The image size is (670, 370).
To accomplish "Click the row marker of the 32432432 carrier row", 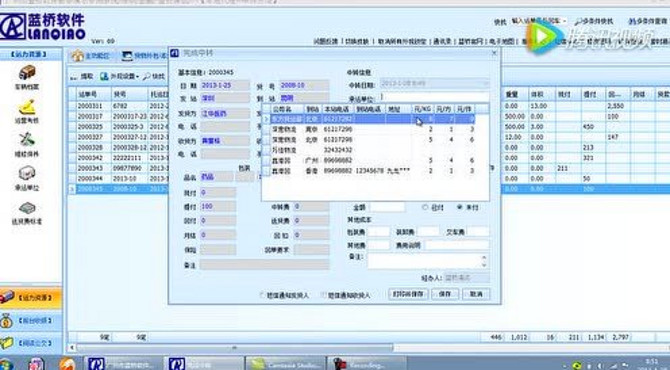I will pyautogui.click(x=266, y=150).
